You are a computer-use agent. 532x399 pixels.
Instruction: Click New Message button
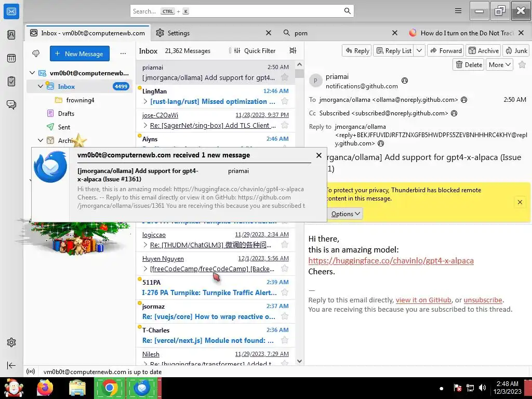(x=79, y=54)
